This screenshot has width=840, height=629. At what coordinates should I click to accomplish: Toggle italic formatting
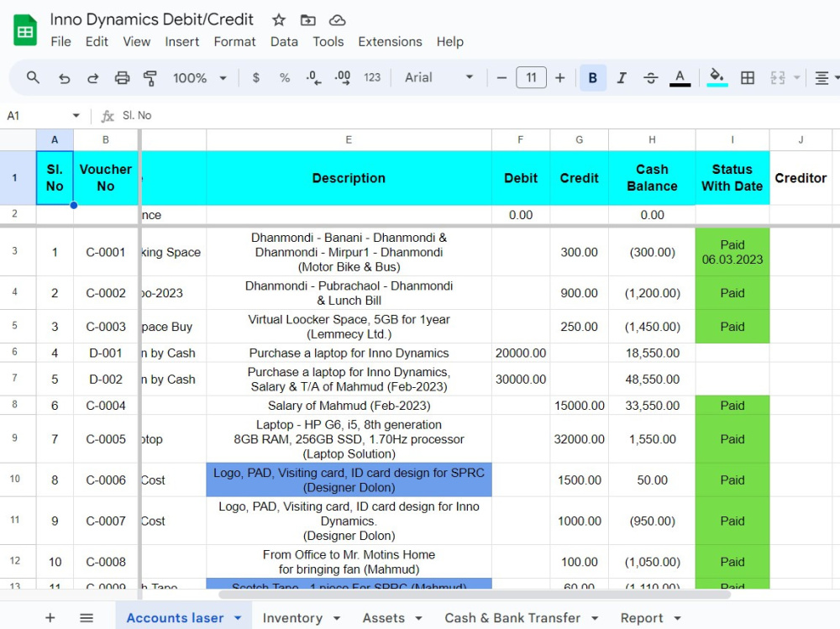(622, 78)
